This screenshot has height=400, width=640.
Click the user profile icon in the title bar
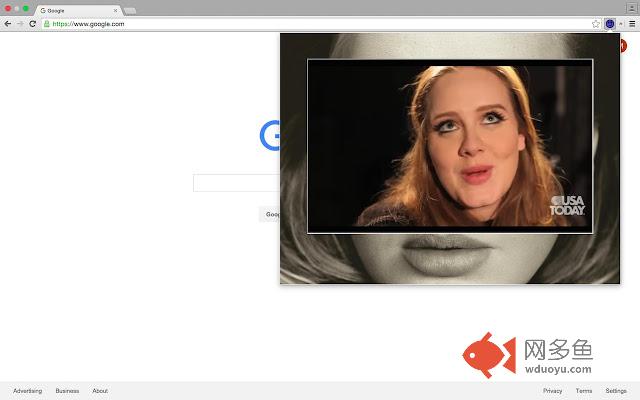631,8
